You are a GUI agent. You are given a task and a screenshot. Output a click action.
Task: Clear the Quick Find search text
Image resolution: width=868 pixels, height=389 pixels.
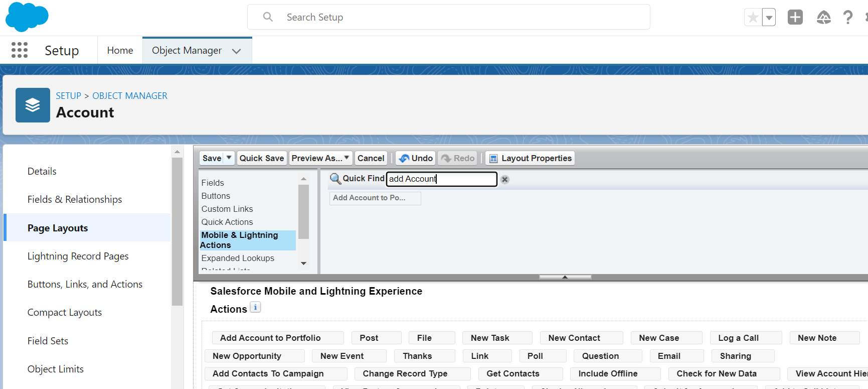pyautogui.click(x=505, y=180)
